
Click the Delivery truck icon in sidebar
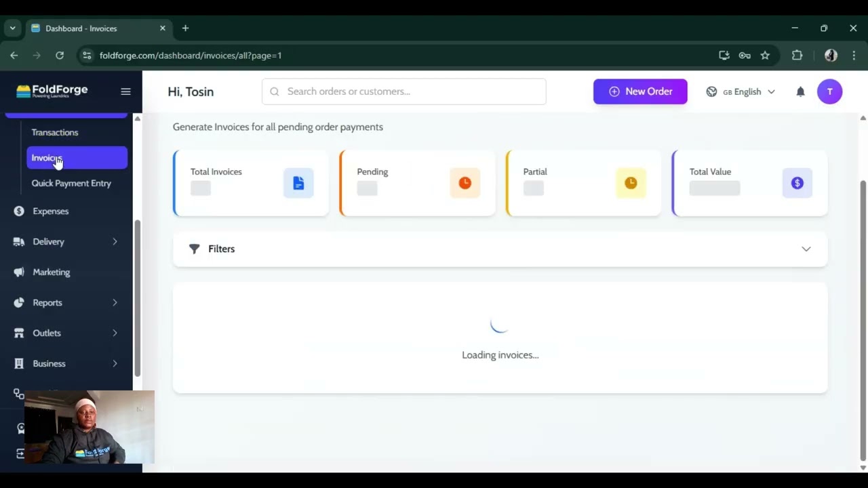19,241
